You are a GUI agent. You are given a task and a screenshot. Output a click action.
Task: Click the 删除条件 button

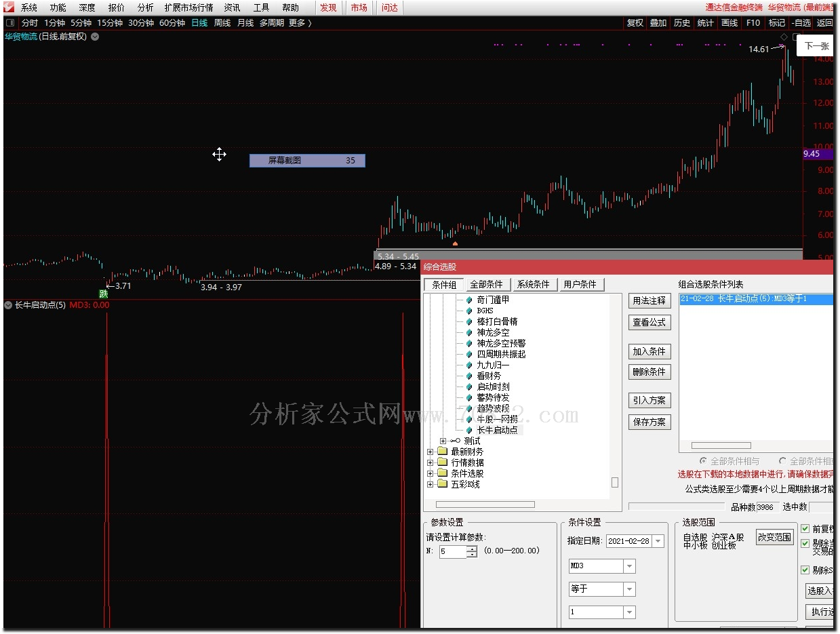click(x=649, y=372)
